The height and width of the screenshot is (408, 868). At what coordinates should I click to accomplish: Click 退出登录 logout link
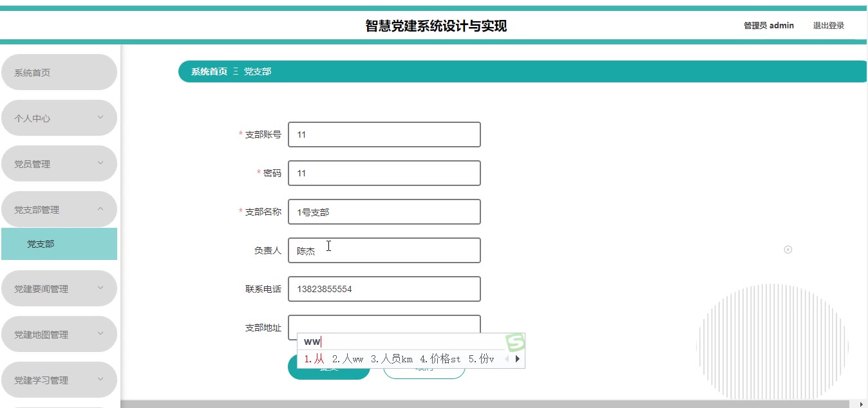[828, 26]
